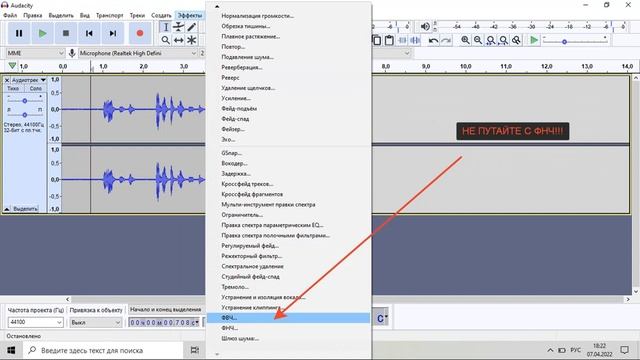This screenshot has width=640, height=360.
Task: Click the taskbar search box
Action: pyautogui.click(x=103, y=350)
